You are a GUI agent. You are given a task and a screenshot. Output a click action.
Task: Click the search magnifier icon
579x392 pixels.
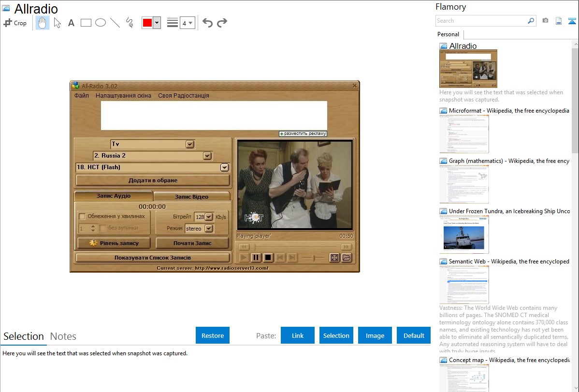(531, 21)
